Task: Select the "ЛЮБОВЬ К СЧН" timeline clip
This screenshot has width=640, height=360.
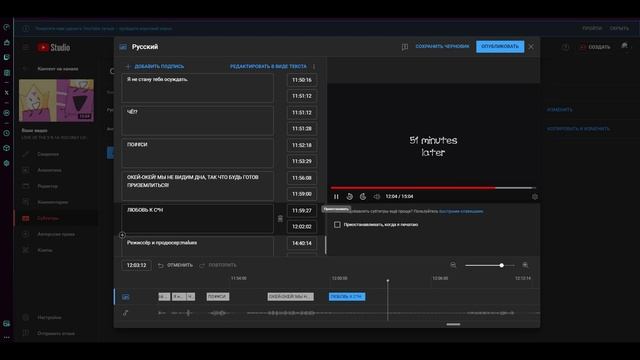Action: (x=347, y=297)
